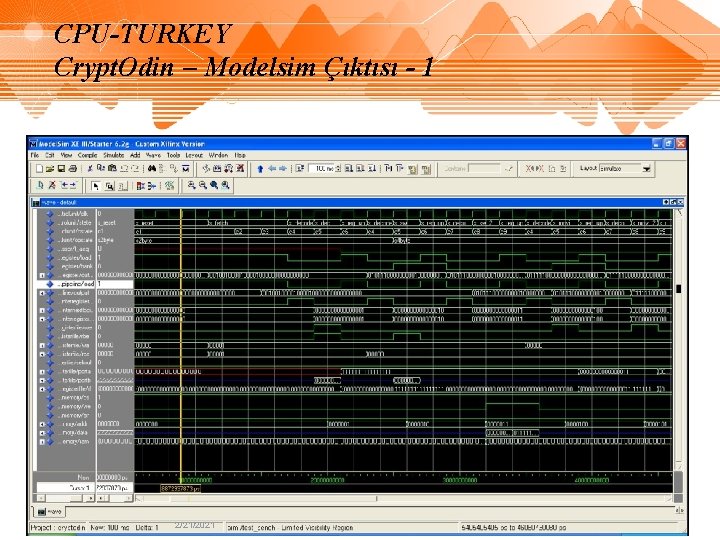
Task: Open the Simulate menu
Action: (x=113, y=156)
